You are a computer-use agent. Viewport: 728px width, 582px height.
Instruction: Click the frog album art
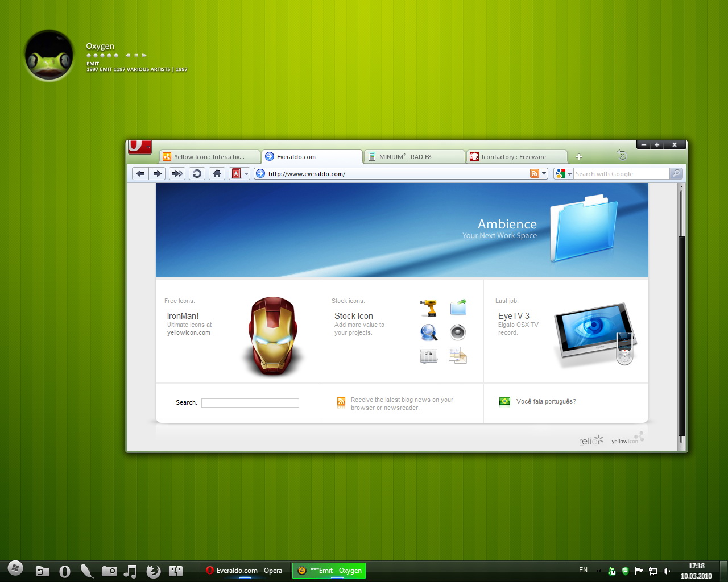click(x=49, y=56)
